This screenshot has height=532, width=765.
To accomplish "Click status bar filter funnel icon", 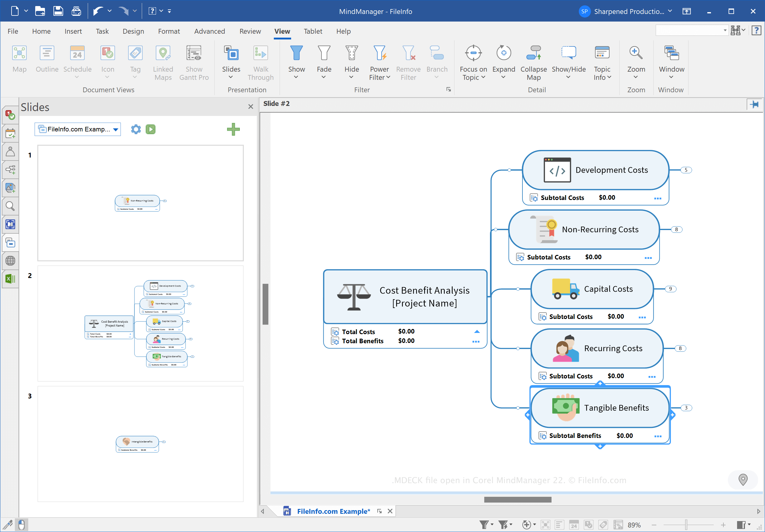I will pyautogui.click(x=484, y=525).
